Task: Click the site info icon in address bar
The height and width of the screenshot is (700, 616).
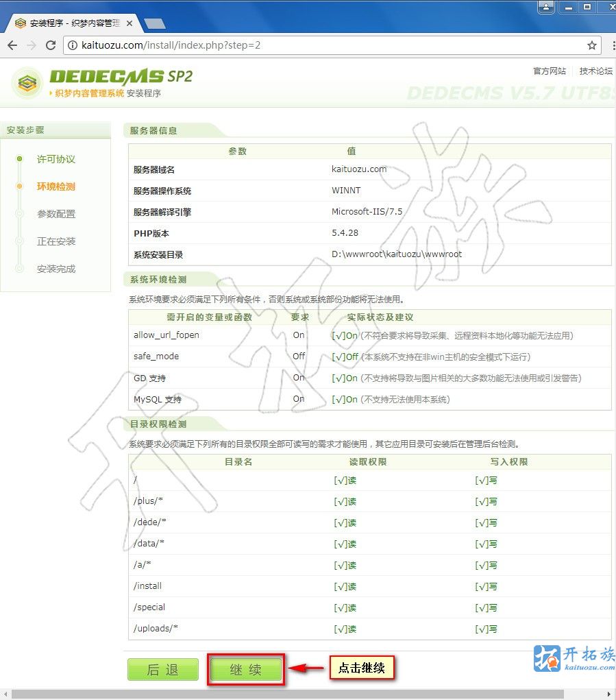Action: pos(72,45)
